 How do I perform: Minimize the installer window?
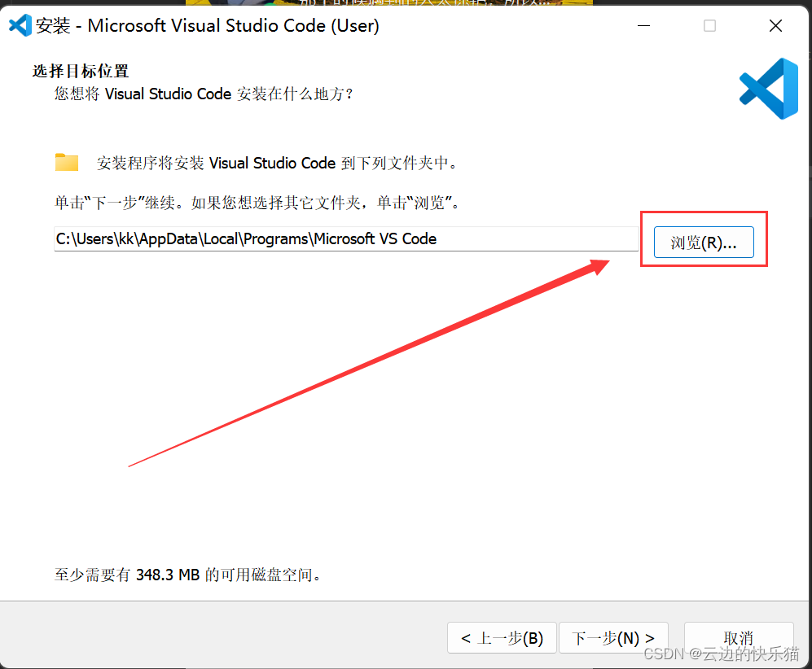pos(643,25)
